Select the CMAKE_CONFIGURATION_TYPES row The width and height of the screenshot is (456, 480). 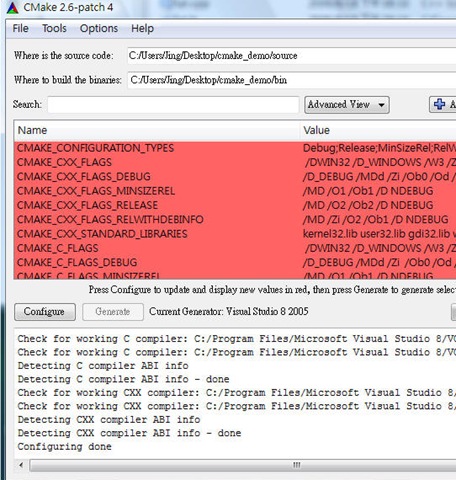click(235, 148)
